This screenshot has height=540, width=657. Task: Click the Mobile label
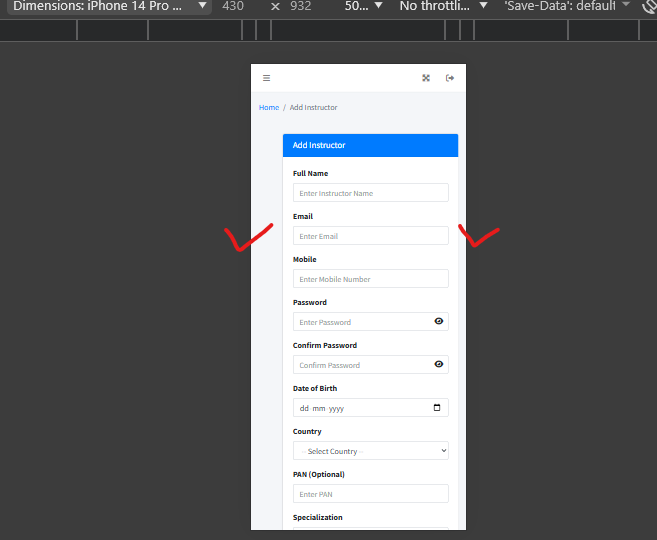304,259
